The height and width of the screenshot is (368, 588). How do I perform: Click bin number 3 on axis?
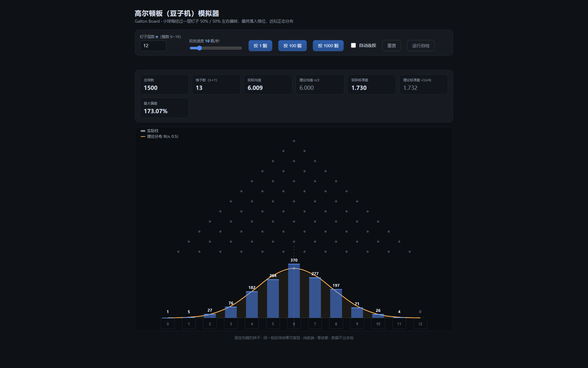231,324
